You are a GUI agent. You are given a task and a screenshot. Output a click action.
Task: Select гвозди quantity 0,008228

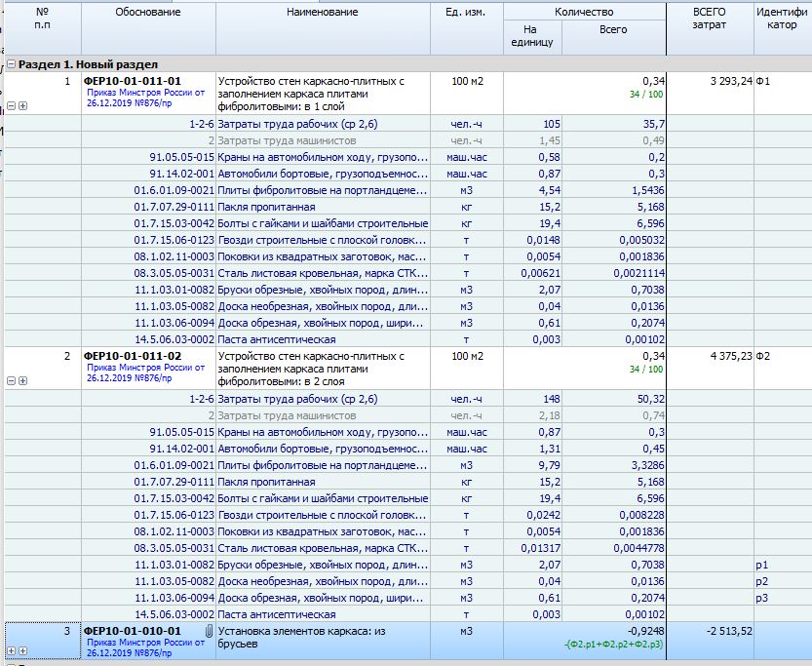pos(642,515)
